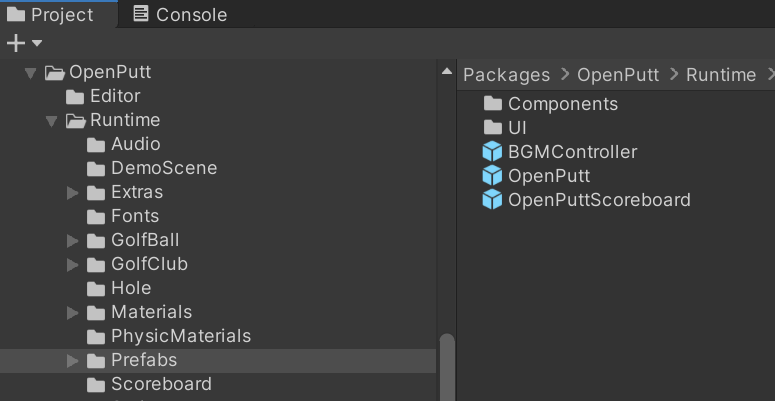Switch to the Console tab
Image resolution: width=775 pixels, height=401 pixels.
point(180,14)
